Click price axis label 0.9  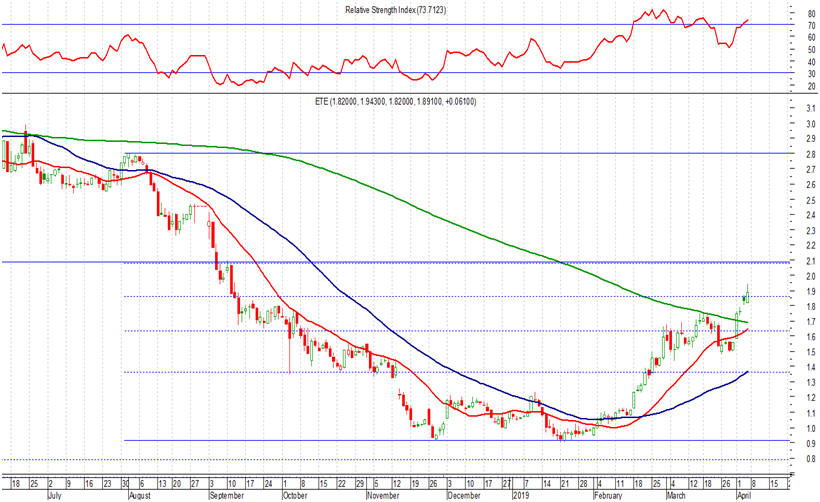[x=811, y=443]
